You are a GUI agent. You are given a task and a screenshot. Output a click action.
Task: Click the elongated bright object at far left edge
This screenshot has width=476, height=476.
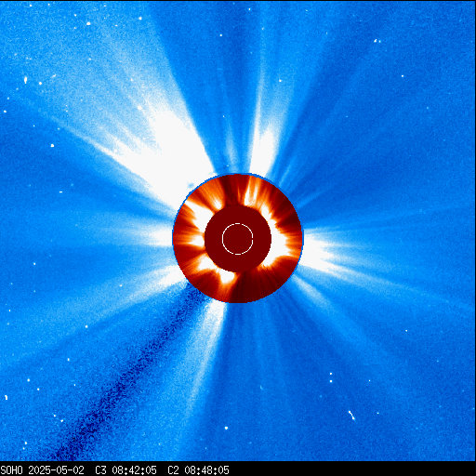[x=25, y=80]
